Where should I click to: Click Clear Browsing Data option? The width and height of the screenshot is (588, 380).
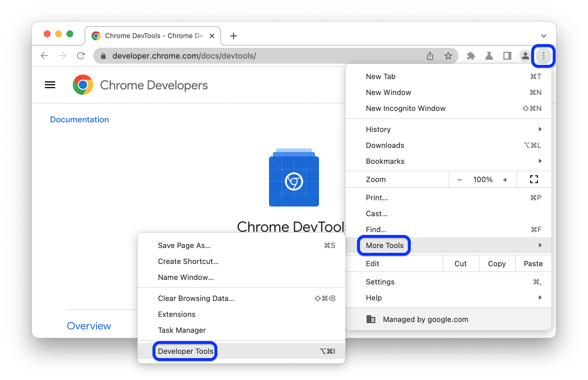(x=195, y=286)
